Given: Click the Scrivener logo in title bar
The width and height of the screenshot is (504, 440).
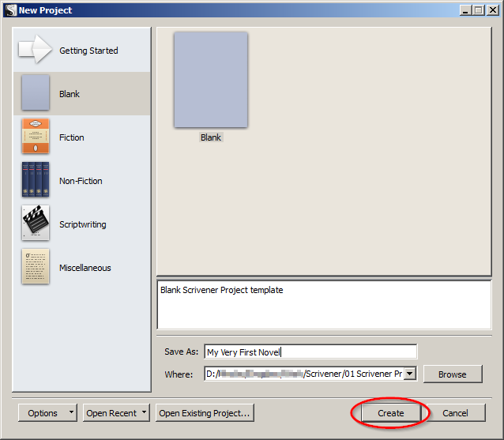Looking at the screenshot, I should pos(9,10).
